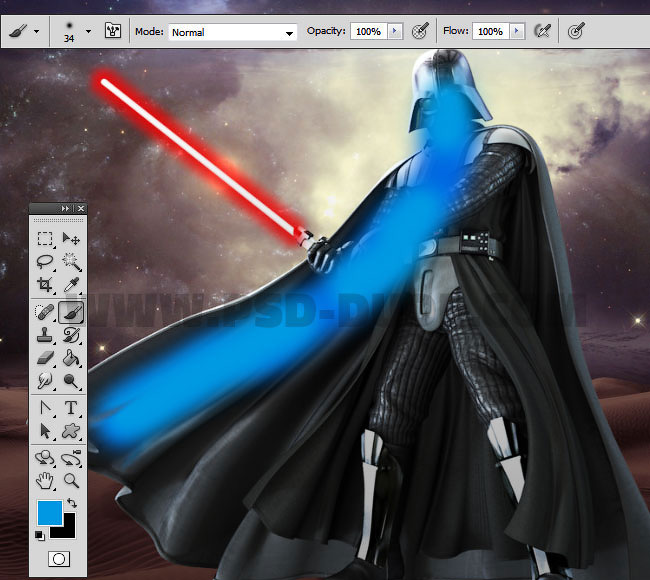Open the blue foreground color swatch
Viewport: 650px width, 580px height.
pyautogui.click(x=50, y=512)
